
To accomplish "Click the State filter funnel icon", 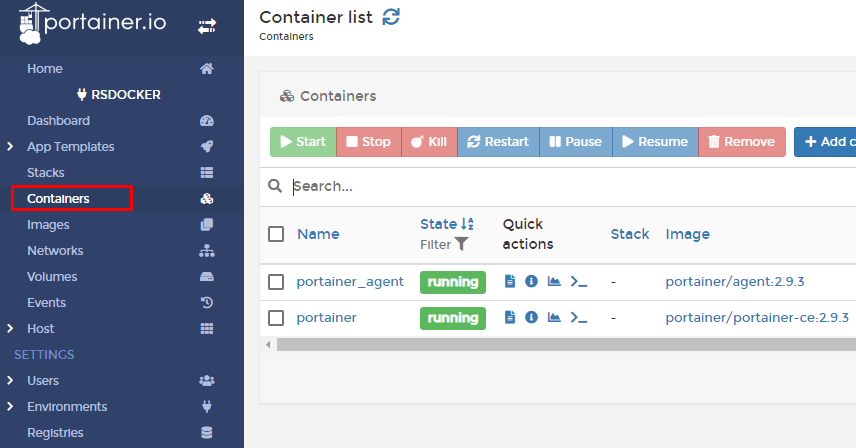I will tap(461, 244).
